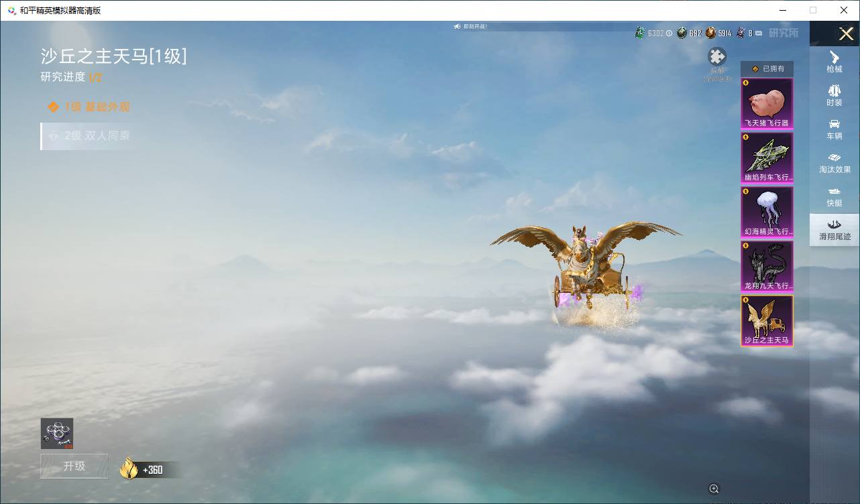Click the silver medal 692 currency icon

[x=682, y=32]
